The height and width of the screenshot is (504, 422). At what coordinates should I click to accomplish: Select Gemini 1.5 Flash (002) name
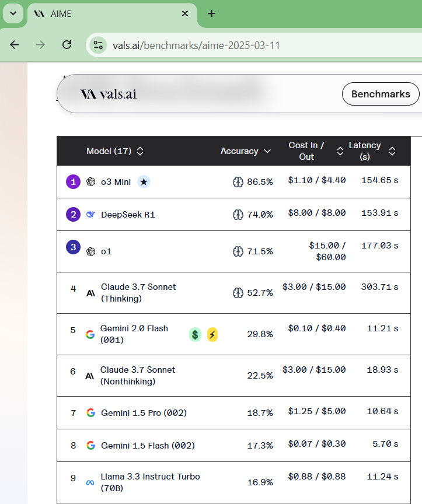[x=148, y=446]
